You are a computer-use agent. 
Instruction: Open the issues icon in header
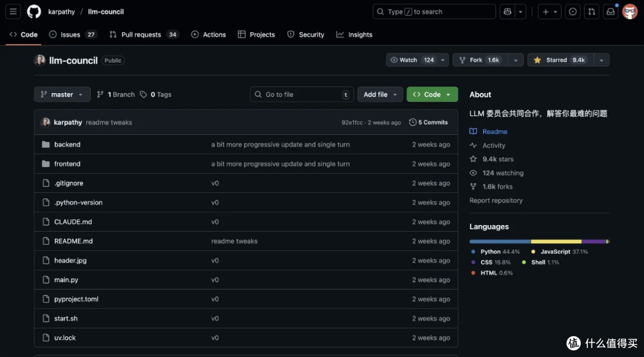tap(572, 12)
